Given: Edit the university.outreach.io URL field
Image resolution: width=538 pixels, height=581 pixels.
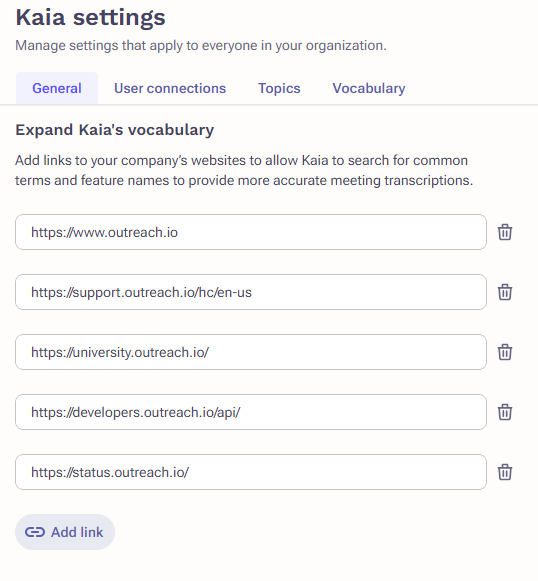Looking at the screenshot, I should click(251, 352).
